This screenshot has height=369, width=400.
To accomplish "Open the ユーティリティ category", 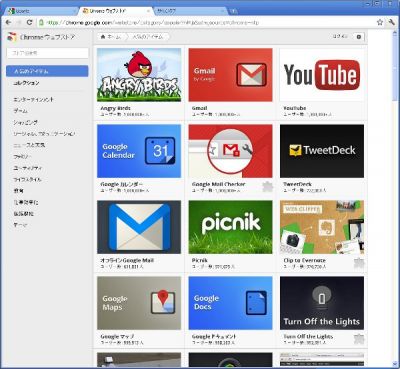I will coord(28,168).
